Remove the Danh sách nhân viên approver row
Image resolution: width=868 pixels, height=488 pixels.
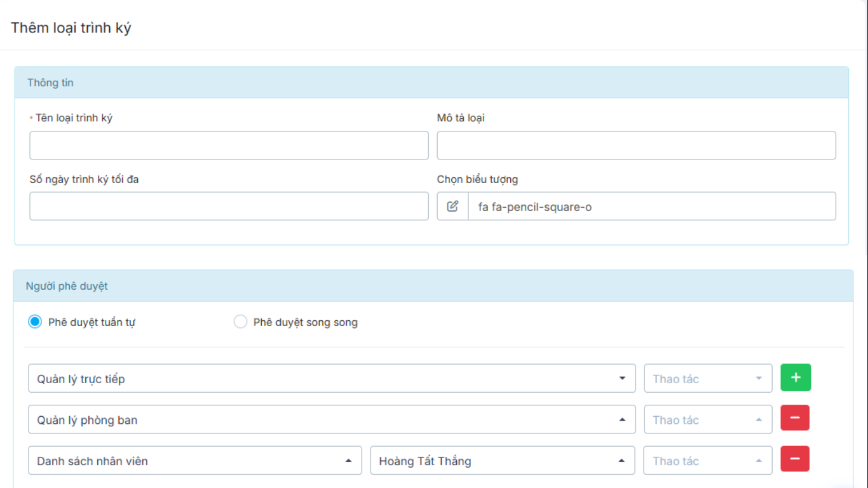coord(794,459)
